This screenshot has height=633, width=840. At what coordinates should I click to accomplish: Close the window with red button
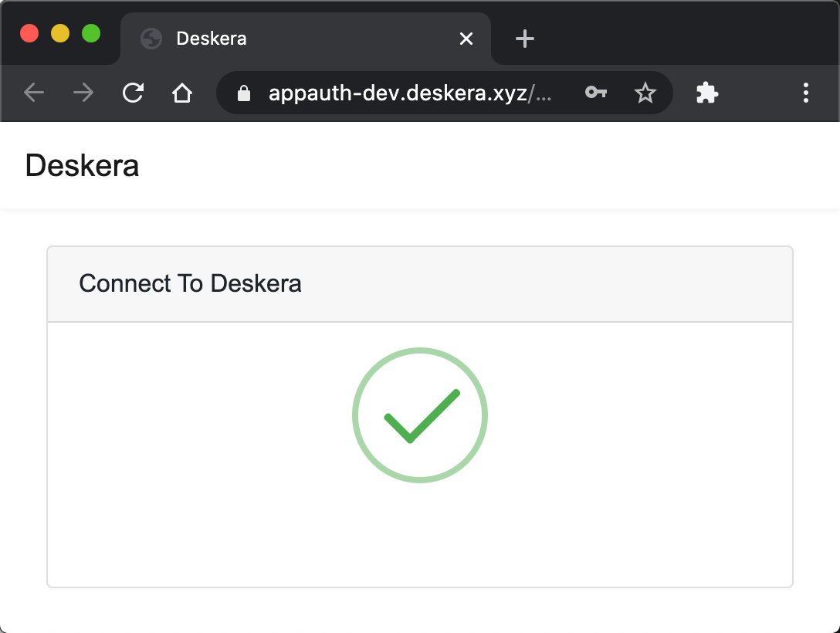pos(29,33)
